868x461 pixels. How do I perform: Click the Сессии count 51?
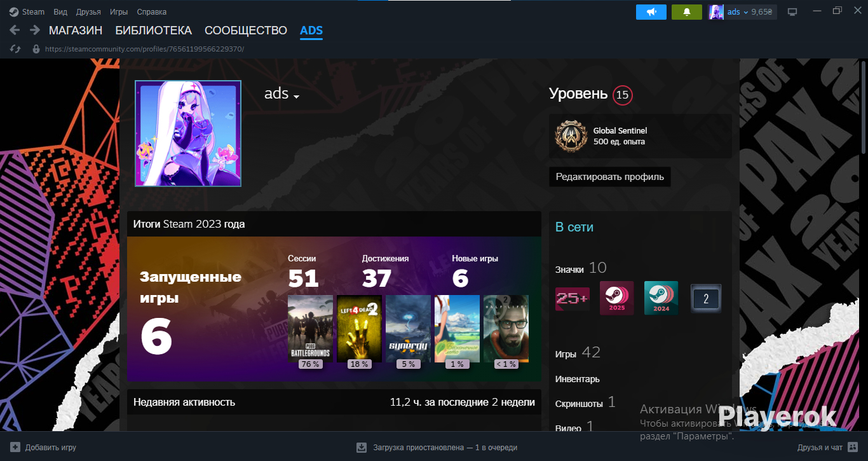(303, 278)
